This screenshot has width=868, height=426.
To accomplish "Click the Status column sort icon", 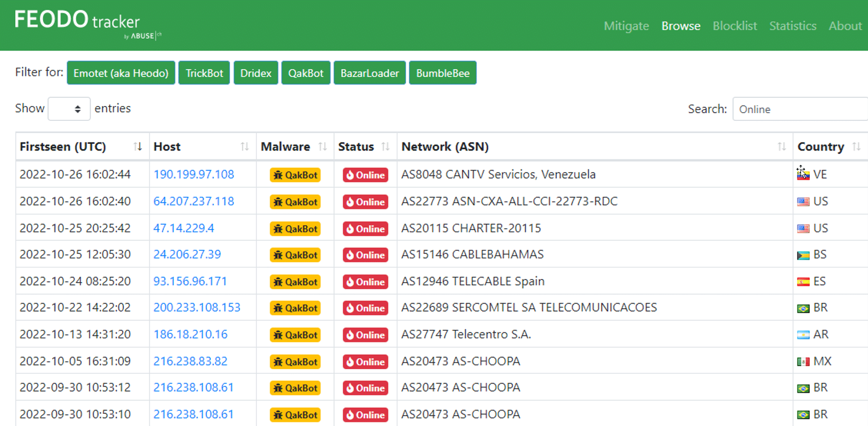I will tap(385, 146).
